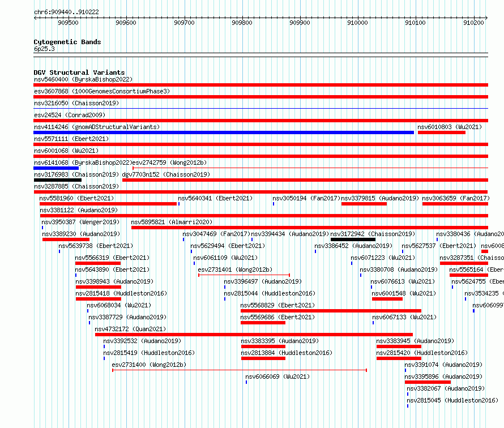Image resolution: width=504 pixels, height=428 pixels.
Task: Click the nsv5460400 (ByrskaBishop2022) variant label
Action: pyautogui.click(x=83, y=79)
